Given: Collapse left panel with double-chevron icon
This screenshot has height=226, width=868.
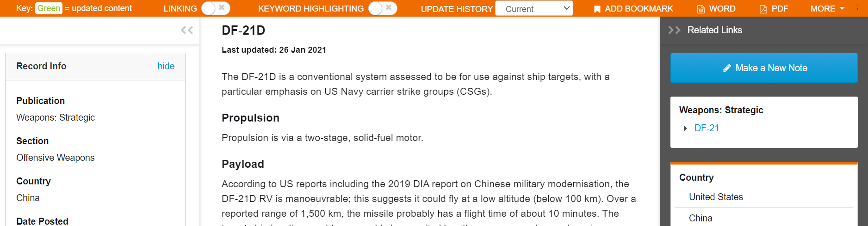Looking at the screenshot, I should pyautogui.click(x=187, y=30).
